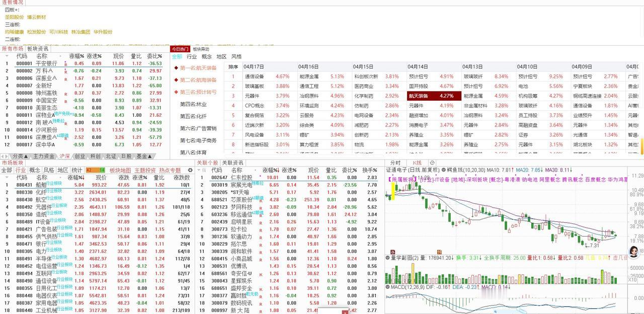Switch the quote list to the 创业 board
Viewport: 644px width, 314px height.
[x=79, y=156]
